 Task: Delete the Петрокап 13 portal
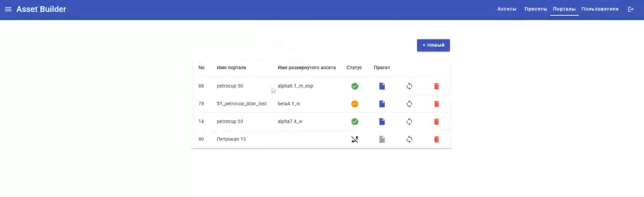[436, 139]
